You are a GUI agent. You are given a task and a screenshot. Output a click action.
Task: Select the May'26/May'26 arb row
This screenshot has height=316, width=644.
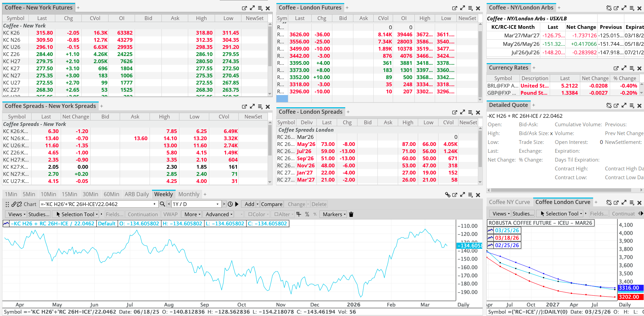click(x=565, y=44)
